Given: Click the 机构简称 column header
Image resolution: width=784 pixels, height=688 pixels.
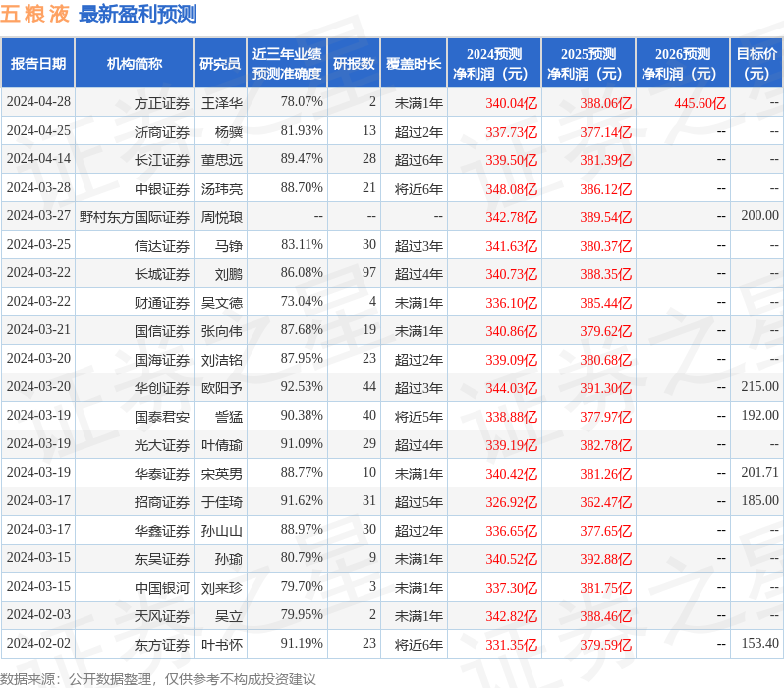Looking at the screenshot, I should tap(134, 64).
